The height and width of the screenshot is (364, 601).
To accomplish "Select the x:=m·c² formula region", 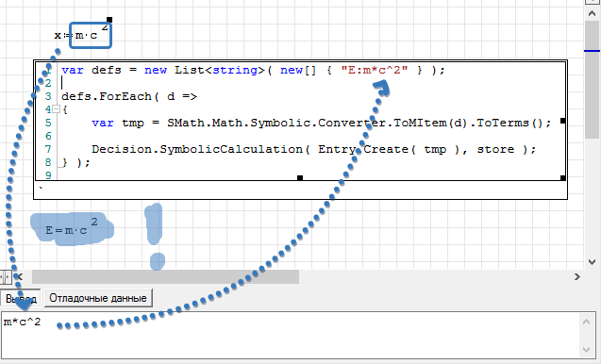I will pyautogui.click(x=82, y=34).
